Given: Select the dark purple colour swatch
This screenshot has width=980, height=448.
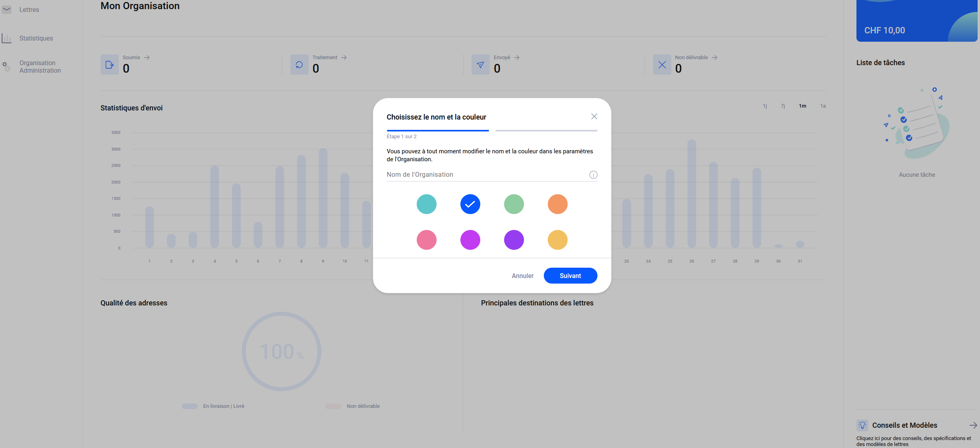Looking at the screenshot, I should [514, 240].
